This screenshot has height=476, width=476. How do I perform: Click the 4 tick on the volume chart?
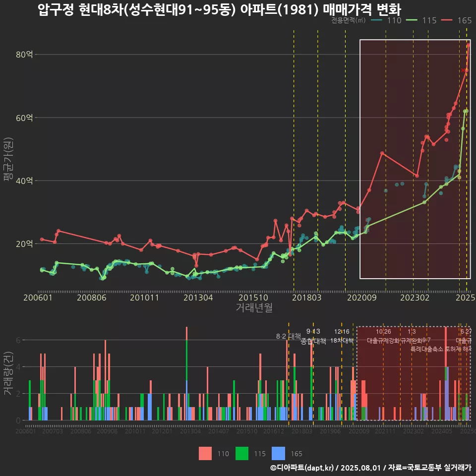[x=18, y=367]
